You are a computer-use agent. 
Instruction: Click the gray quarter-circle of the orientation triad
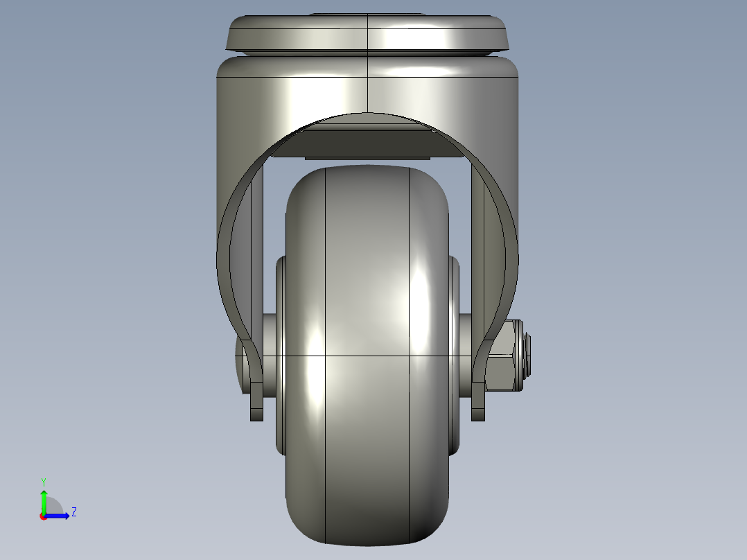55,505
